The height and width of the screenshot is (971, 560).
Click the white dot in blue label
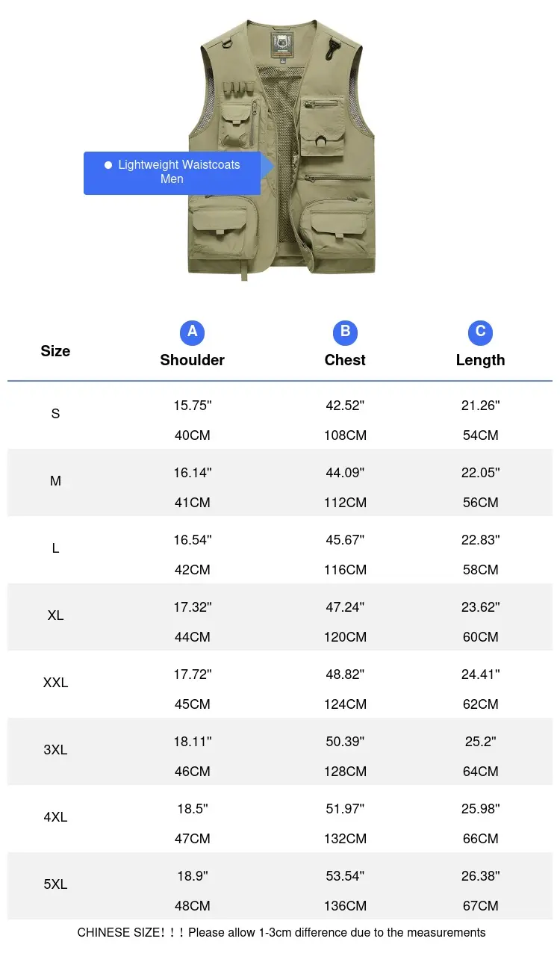[108, 164]
